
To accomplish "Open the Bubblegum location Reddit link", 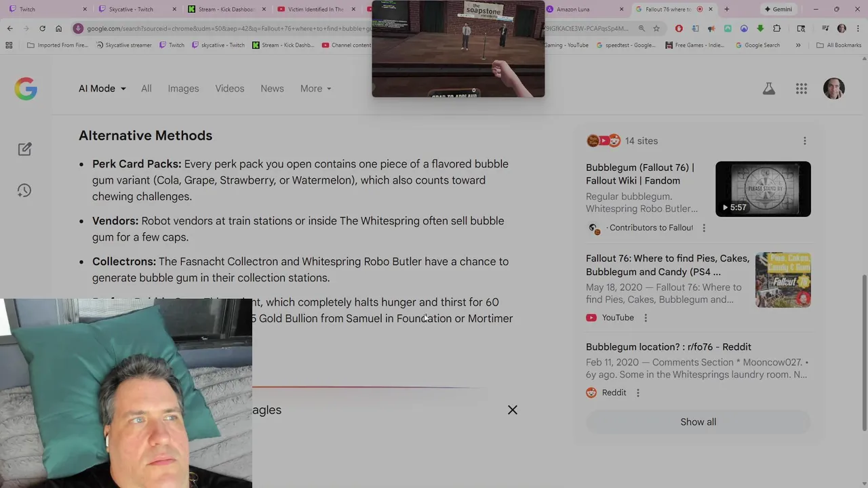I will 669,347.
